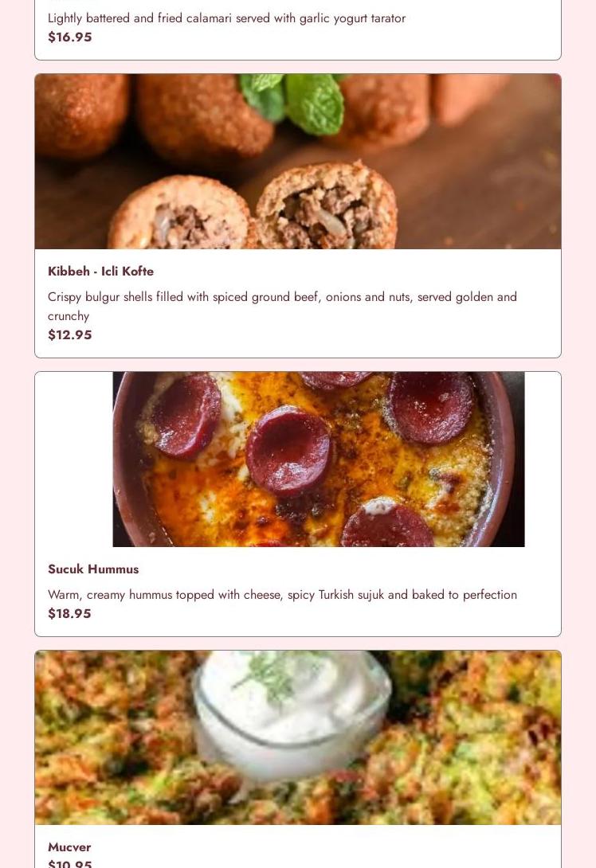Click the halved kibbeh showing beef filling

coord(327,206)
